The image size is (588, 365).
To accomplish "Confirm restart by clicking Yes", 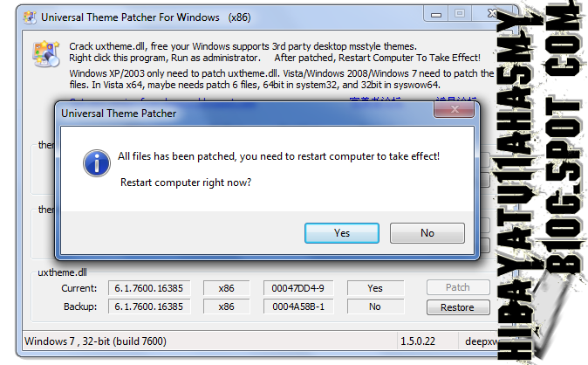I will tap(342, 233).
